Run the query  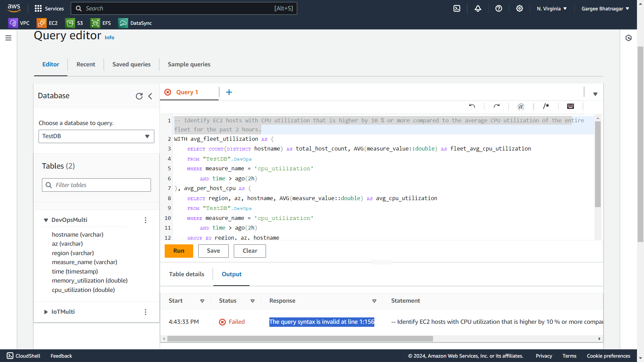(x=179, y=251)
